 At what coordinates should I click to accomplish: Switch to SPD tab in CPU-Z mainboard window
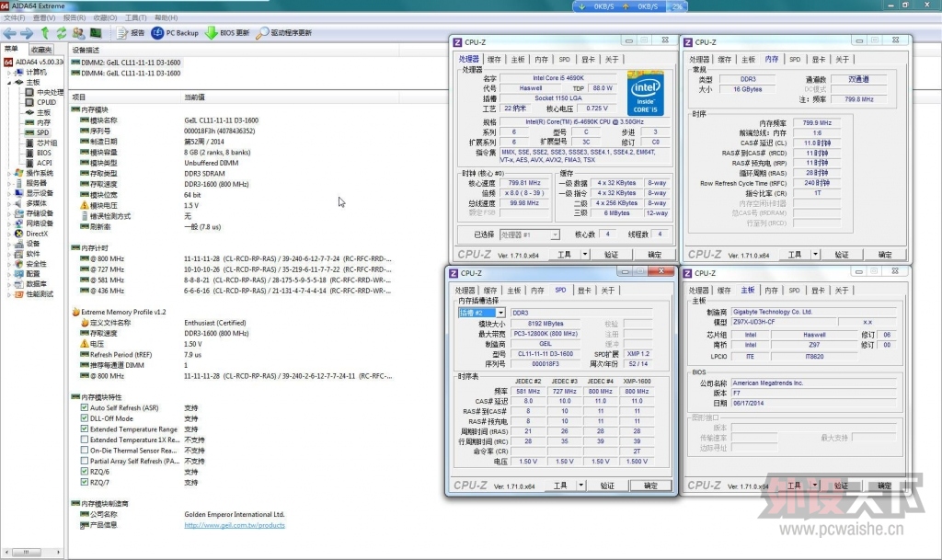(x=794, y=291)
